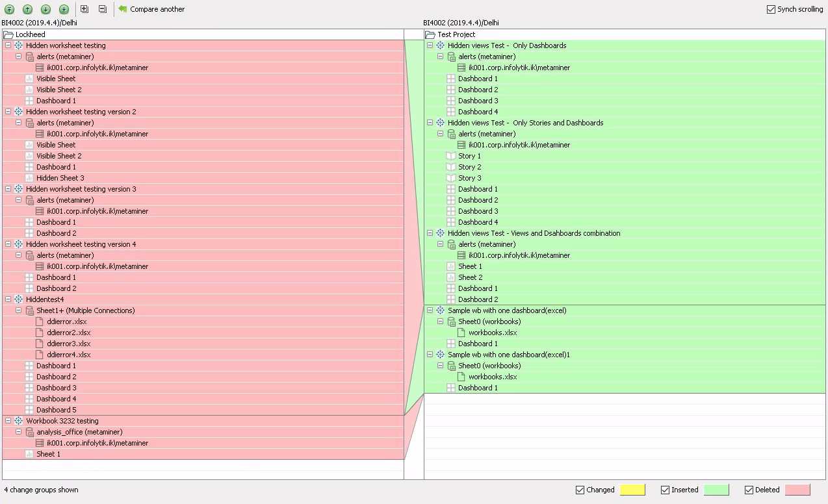Click the yellow Changed color swatch
The height and width of the screenshot is (504, 828).
point(632,490)
